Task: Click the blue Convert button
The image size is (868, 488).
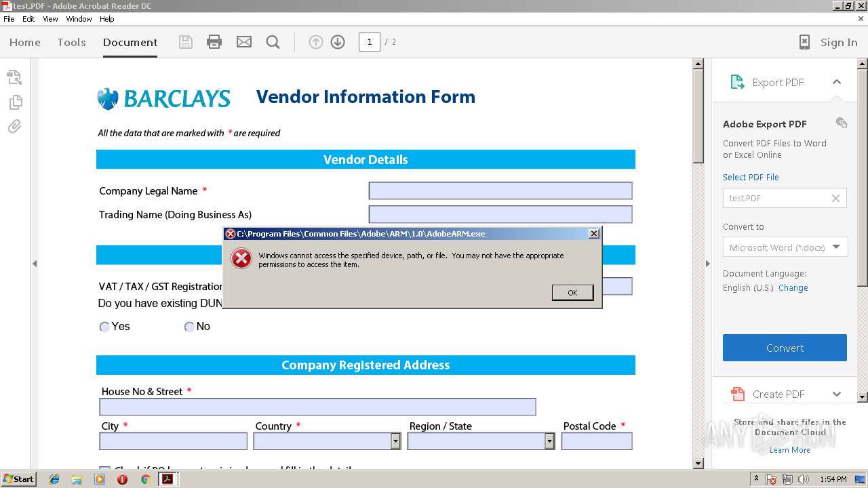Action: tap(785, 348)
